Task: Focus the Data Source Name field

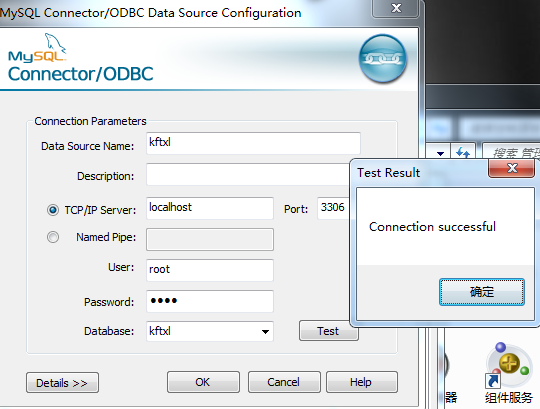Action: 253,143
